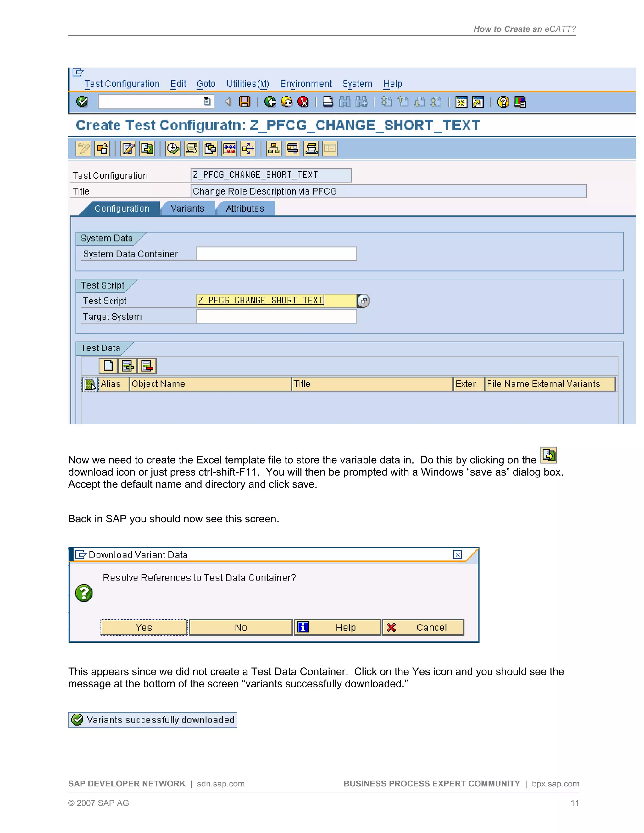Click the Append Row icon in Test Data
This screenshot has height=833, width=644.
coord(128,366)
